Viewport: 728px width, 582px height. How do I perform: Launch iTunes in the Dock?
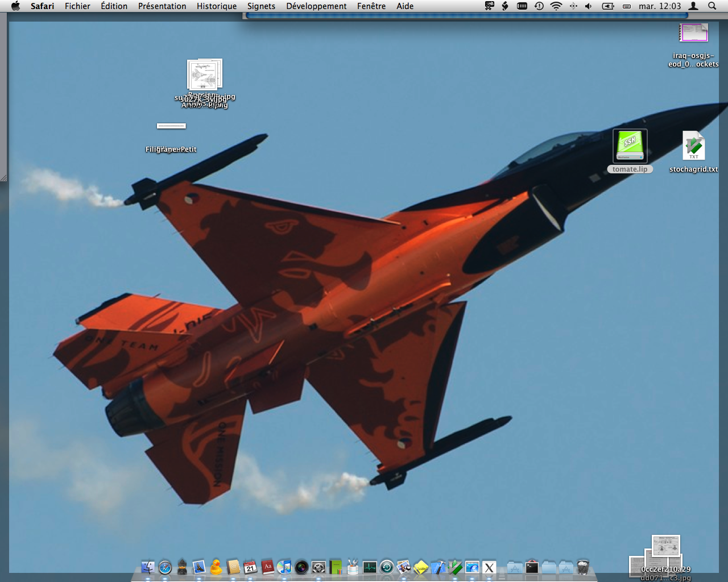coord(284,567)
